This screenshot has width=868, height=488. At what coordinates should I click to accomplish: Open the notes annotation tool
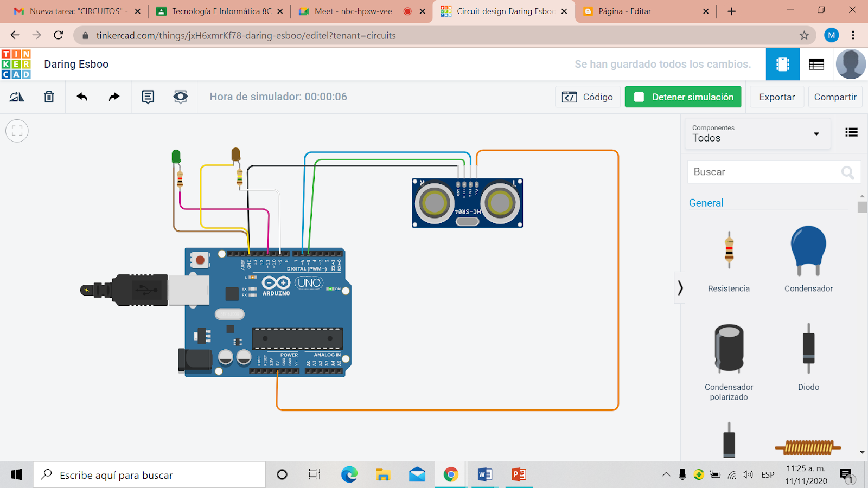[x=148, y=97]
